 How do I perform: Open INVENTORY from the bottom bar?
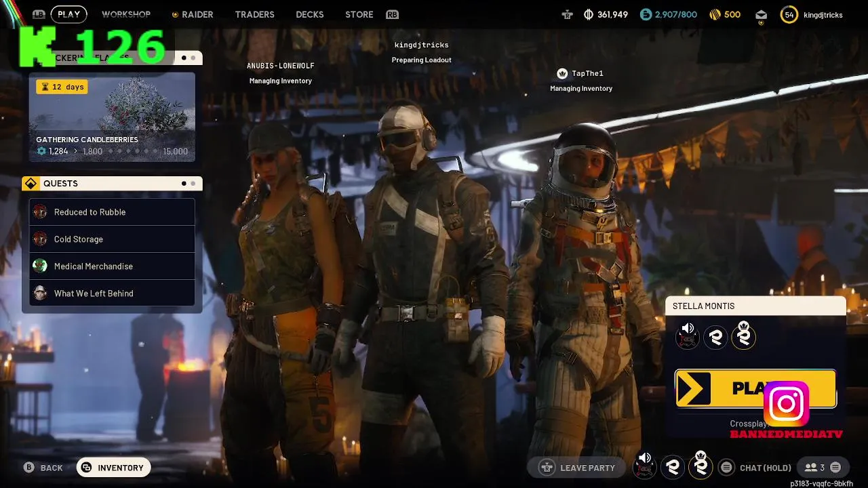coord(113,468)
